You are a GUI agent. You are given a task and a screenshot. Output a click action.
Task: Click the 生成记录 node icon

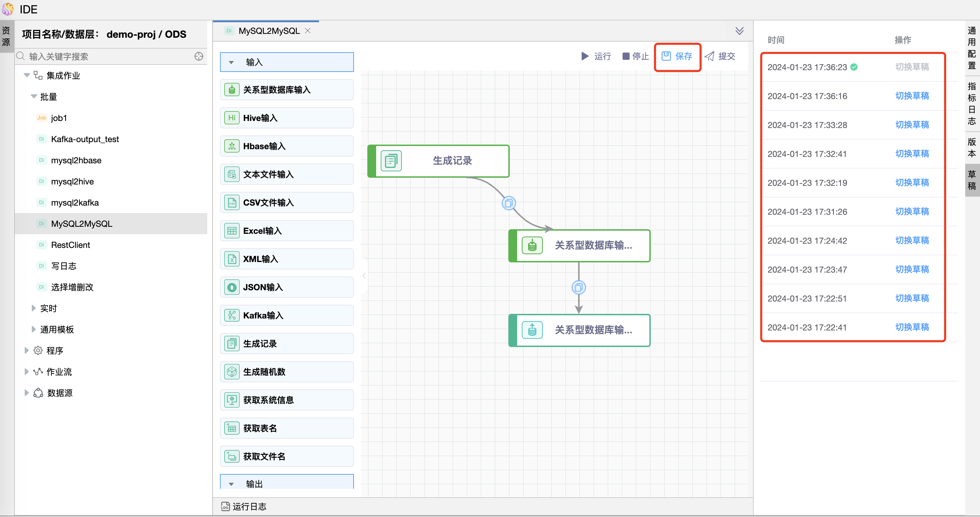pyautogui.click(x=390, y=161)
